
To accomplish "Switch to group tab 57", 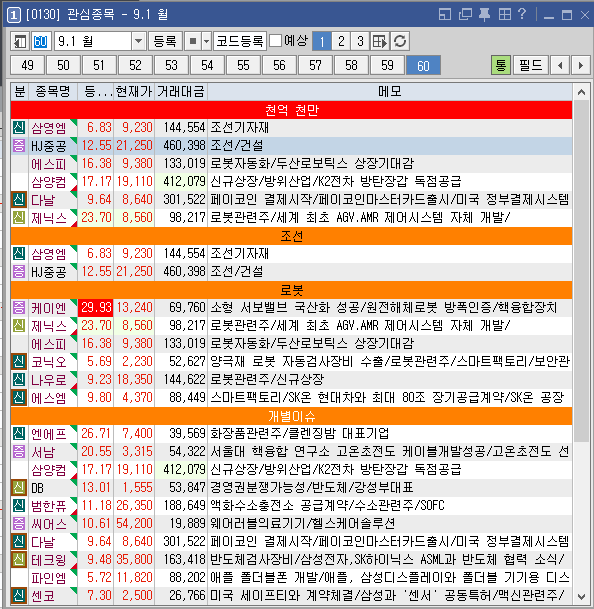I will coord(315,65).
